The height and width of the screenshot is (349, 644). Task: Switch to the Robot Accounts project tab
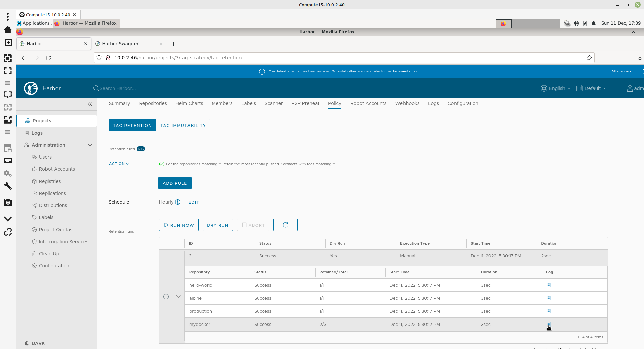(368, 103)
